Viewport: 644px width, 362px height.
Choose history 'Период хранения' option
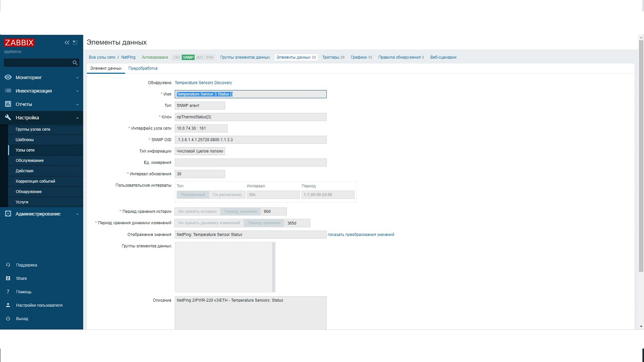241,212
